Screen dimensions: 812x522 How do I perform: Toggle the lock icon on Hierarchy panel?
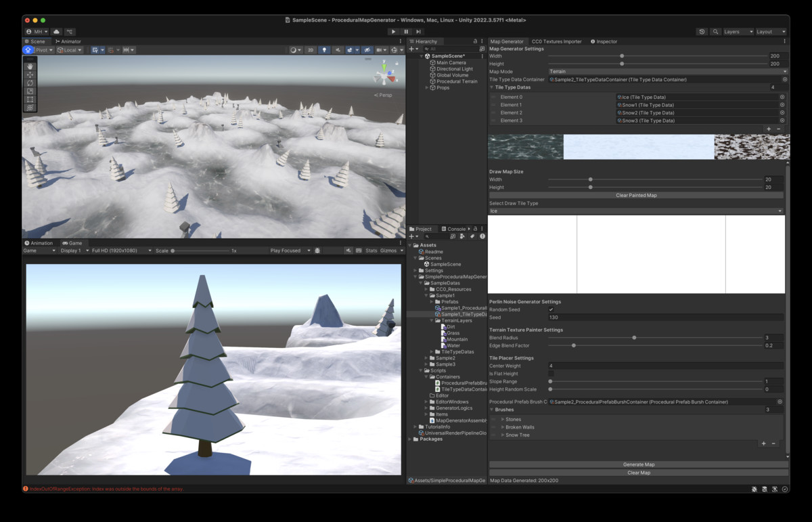[x=475, y=41]
